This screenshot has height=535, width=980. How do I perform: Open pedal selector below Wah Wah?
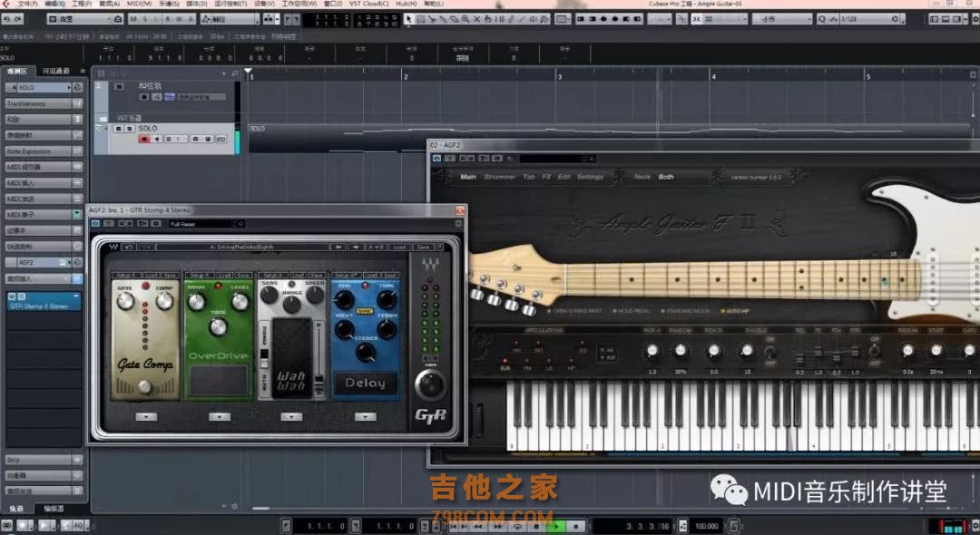(292, 416)
